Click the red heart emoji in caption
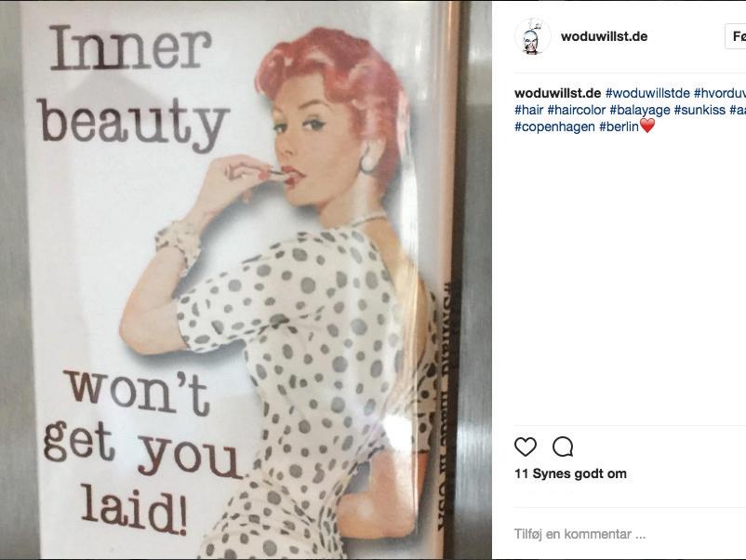Screen dimensions: 746x560 (x=647, y=127)
